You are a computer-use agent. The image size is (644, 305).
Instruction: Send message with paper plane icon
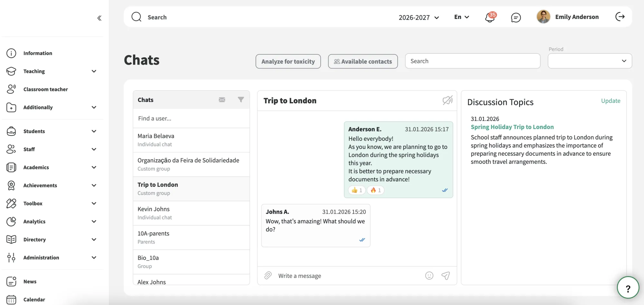pyautogui.click(x=446, y=275)
